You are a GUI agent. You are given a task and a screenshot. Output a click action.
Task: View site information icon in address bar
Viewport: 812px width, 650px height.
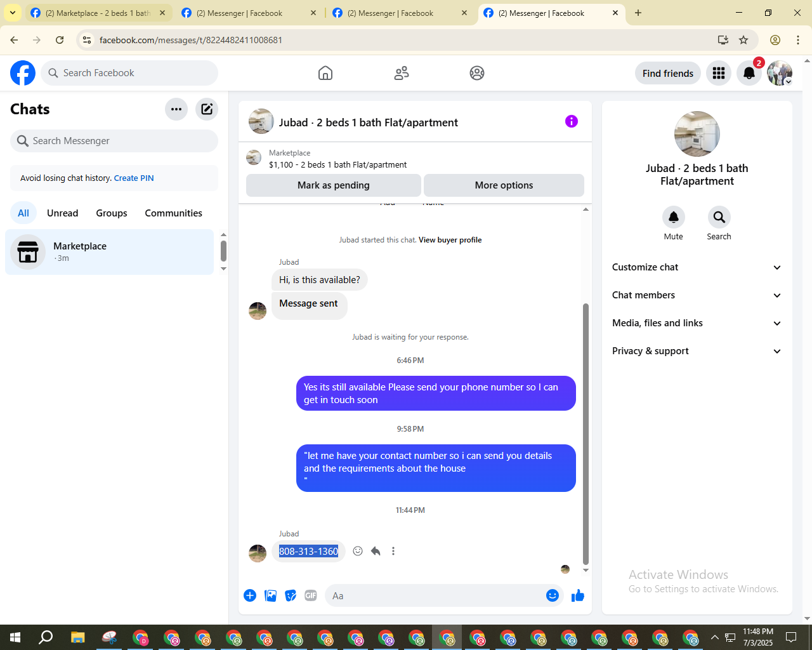[x=88, y=40]
